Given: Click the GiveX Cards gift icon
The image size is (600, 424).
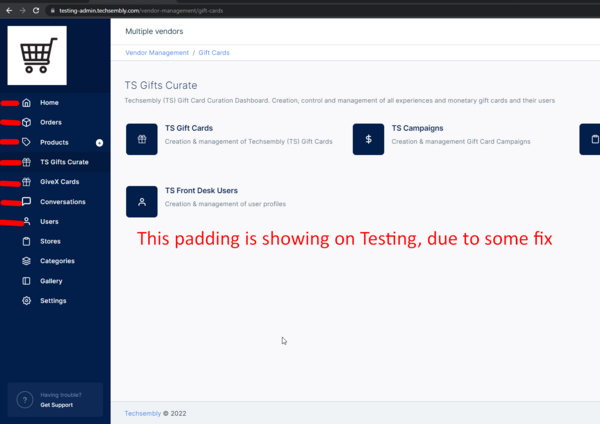Looking at the screenshot, I should [26, 182].
